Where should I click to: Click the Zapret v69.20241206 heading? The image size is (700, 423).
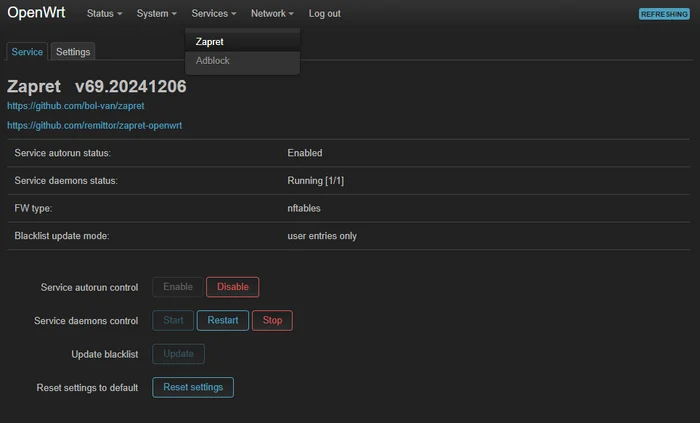click(97, 87)
